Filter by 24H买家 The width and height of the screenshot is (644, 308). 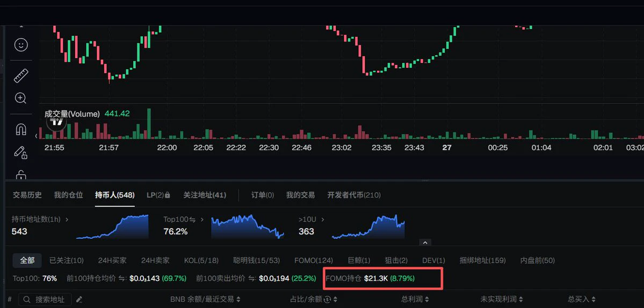[112, 260]
